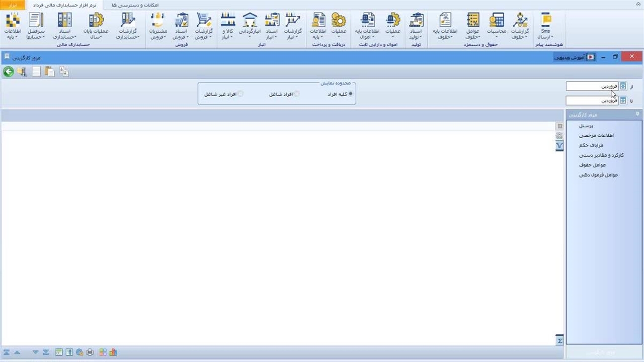The image size is (644, 362).
Task: Open the Sms ارسال ribbon icon
Action: pos(545,27)
